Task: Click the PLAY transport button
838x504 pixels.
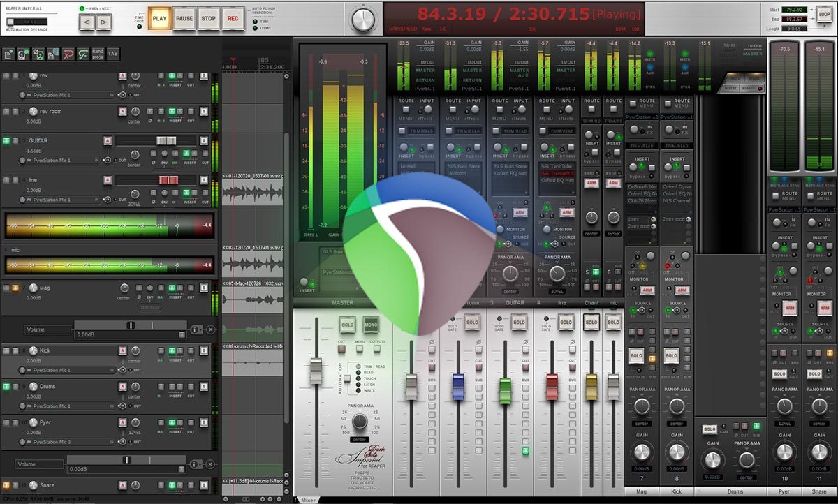Action: tap(160, 19)
